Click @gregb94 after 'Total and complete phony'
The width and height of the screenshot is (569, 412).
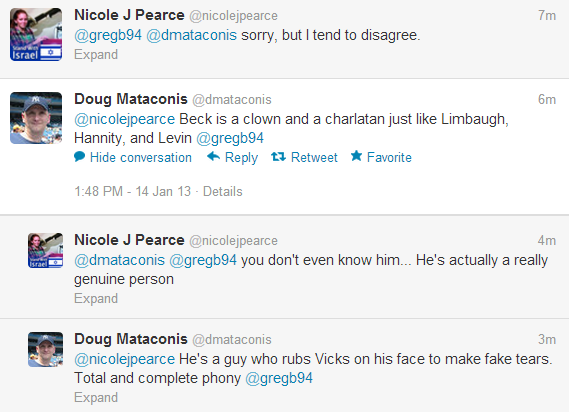[x=279, y=378]
